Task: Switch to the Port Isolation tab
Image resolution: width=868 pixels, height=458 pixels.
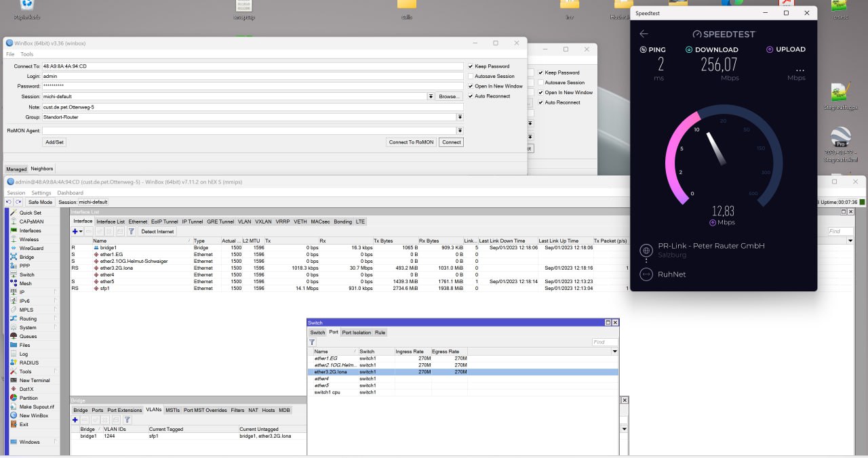Action: [x=356, y=333]
